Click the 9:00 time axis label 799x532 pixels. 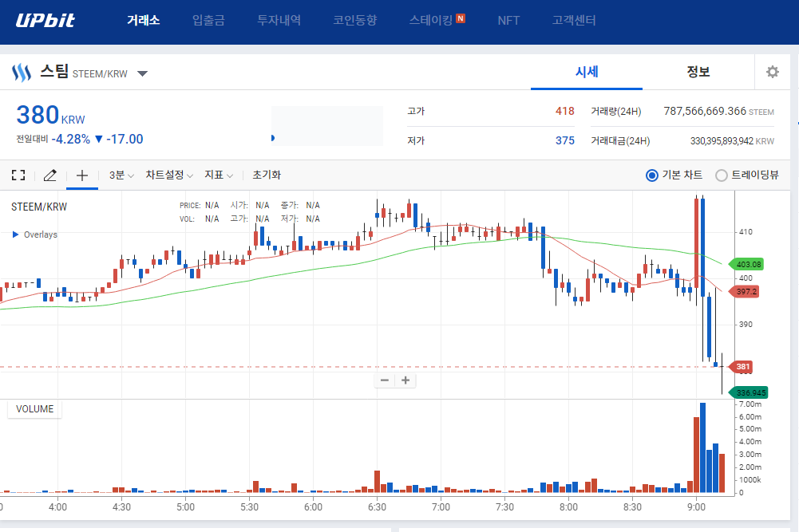696,507
